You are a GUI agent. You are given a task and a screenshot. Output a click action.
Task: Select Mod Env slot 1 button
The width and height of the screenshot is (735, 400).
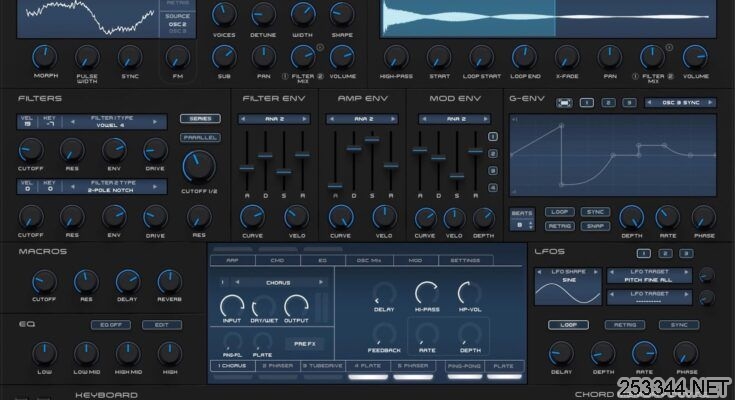(493, 136)
